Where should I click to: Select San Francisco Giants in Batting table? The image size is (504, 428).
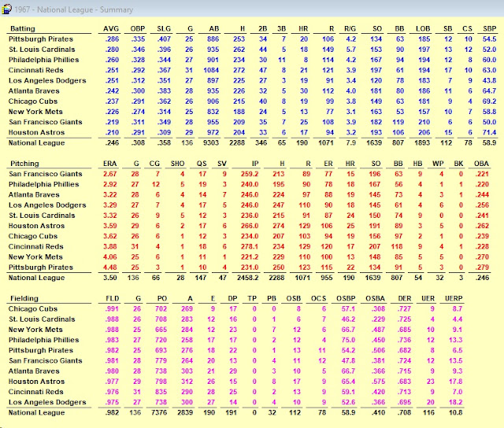click(x=46, y=122)
